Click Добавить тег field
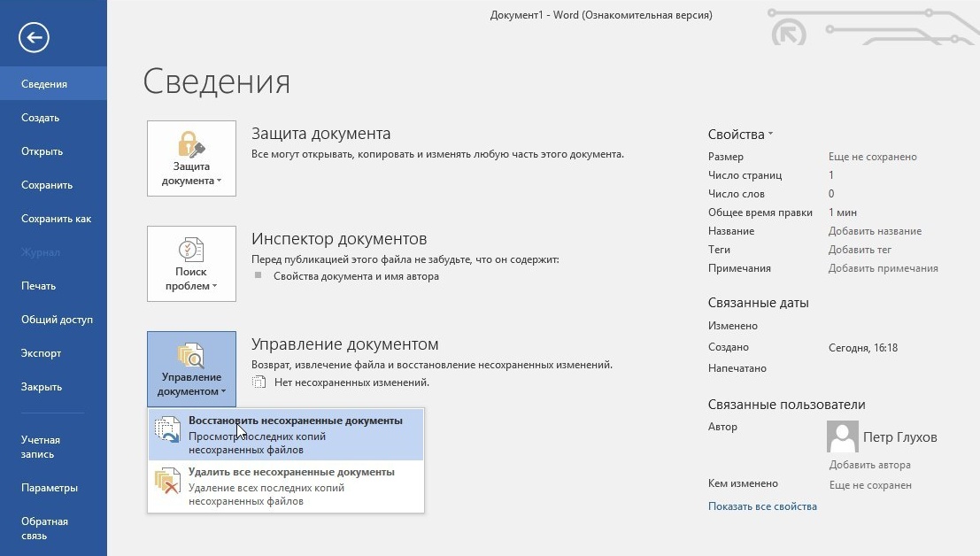 (860, 250)
